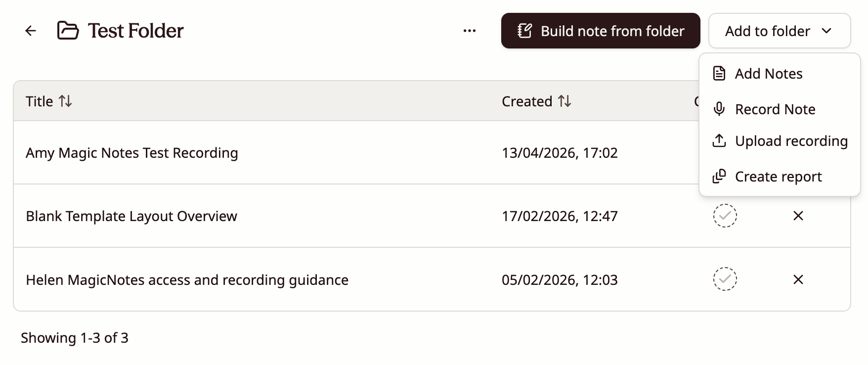
Task: Select the document icon next to Add Notes
Action: tap(719, 73)
